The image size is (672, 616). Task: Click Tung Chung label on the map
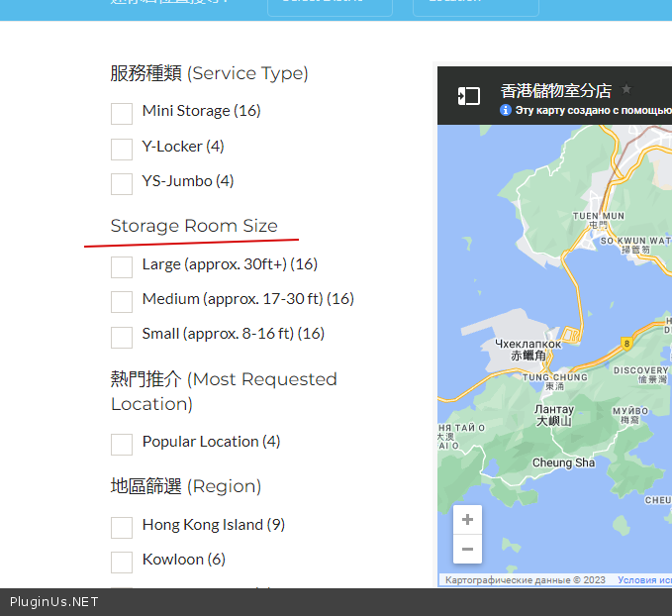[x=554, y=377]
